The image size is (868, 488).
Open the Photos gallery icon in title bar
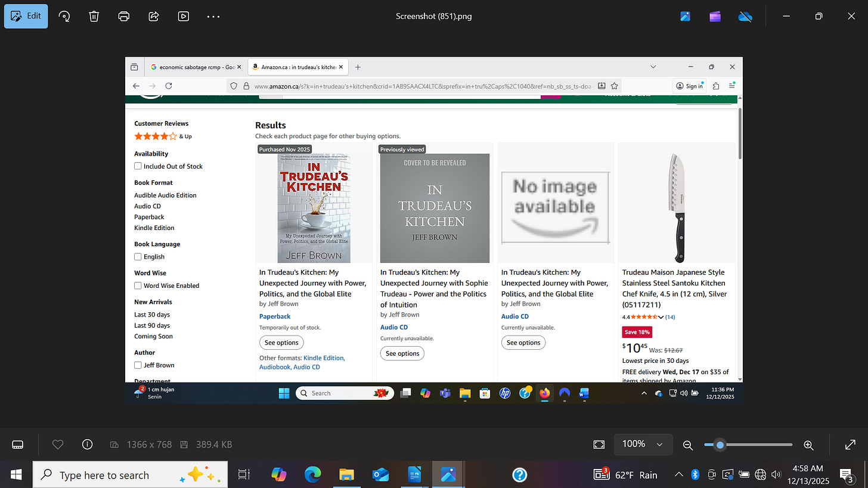[686, 16]
